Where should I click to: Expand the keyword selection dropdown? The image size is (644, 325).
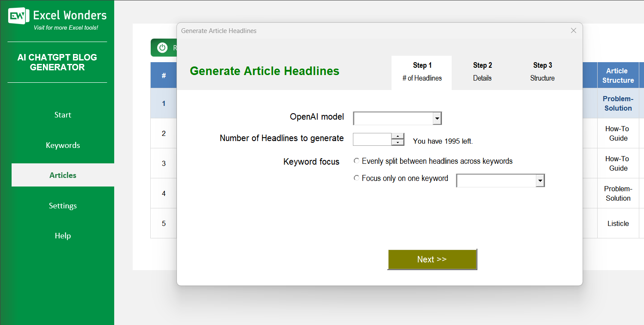click(540, 180)
